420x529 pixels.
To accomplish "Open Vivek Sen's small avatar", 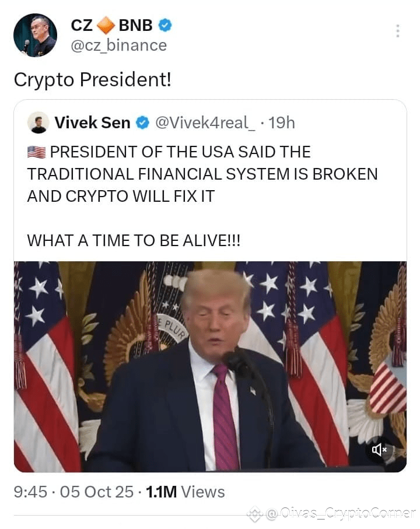I will [38, 122].
